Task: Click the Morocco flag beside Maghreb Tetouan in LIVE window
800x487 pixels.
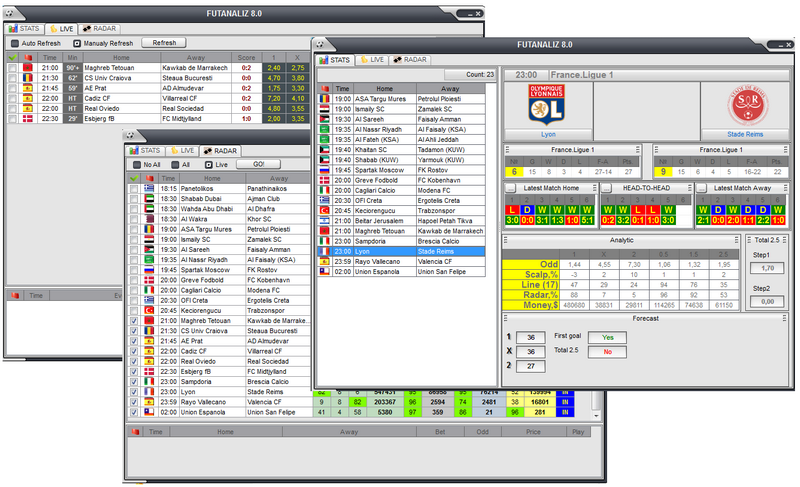Action: tap(28, 68)
